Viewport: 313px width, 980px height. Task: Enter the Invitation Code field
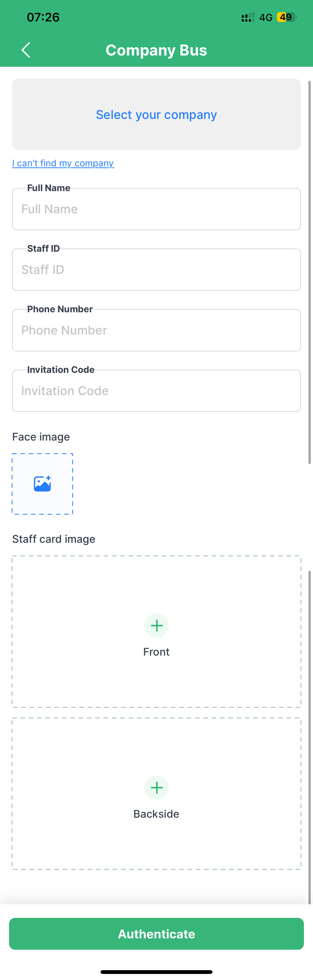tap(156, 391)
